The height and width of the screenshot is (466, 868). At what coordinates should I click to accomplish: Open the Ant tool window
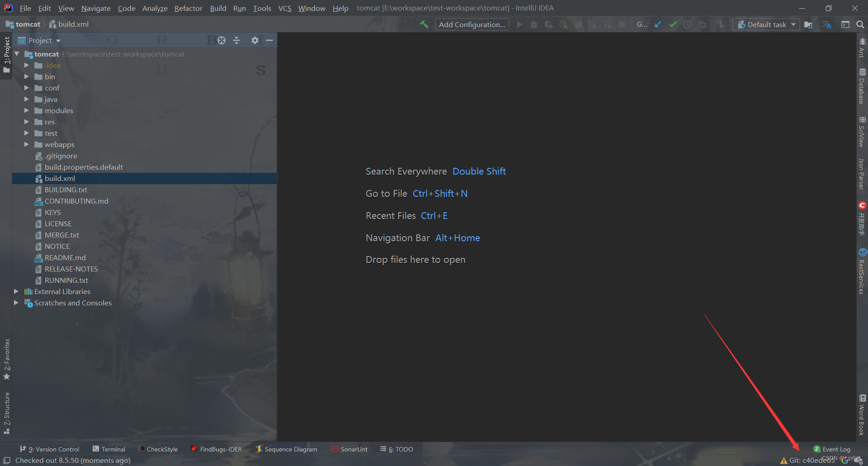coord(862,48)
